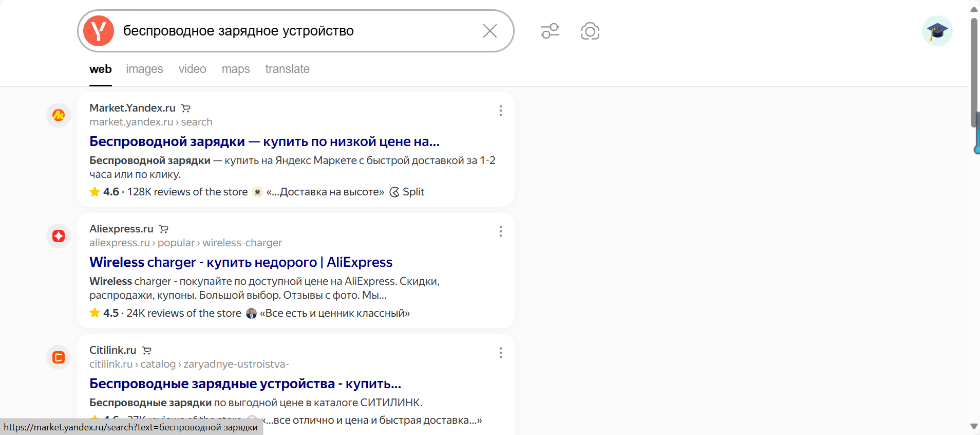Click scrollbar down arrow
980x435 pixels.
[x=974, y=426]
